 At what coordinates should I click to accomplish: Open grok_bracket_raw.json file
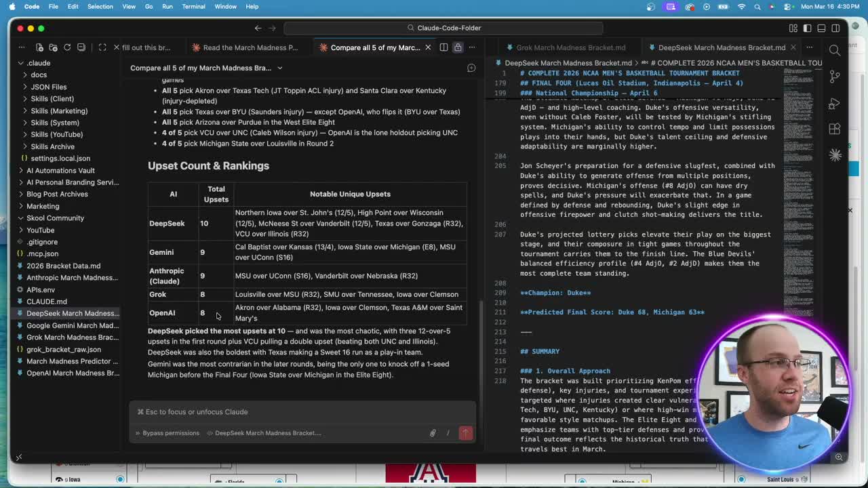[x=63, y=349]
